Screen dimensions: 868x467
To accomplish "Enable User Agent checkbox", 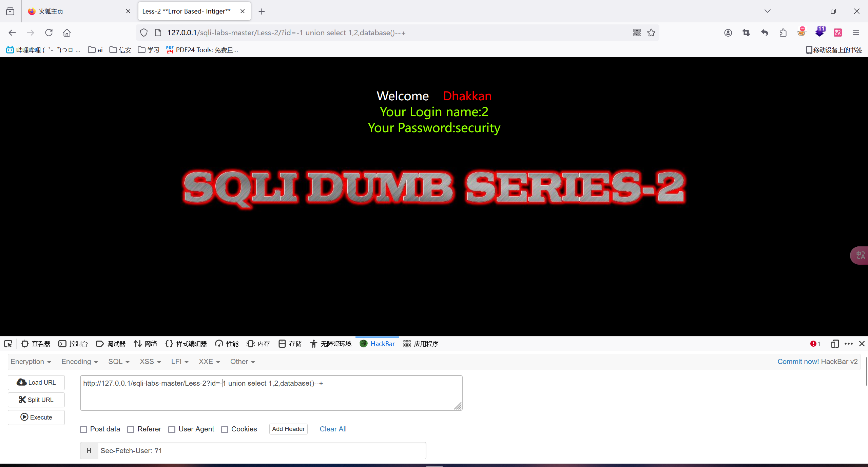I will 172,429.
